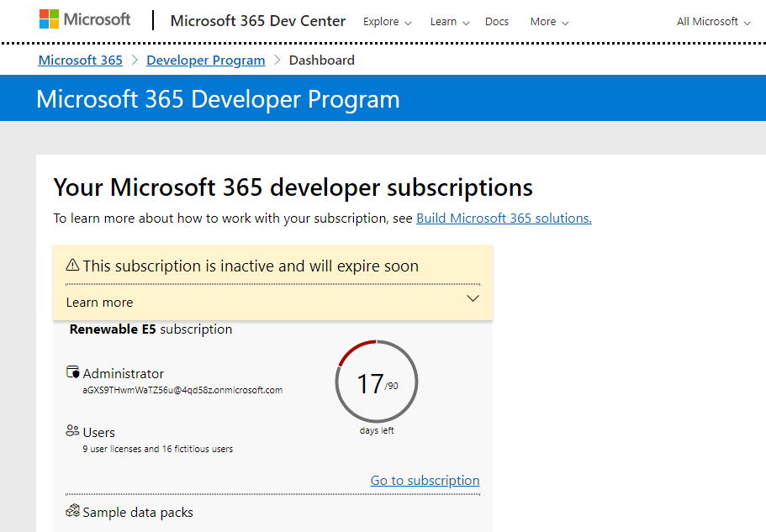
Task: Expand the Learn more chevron
Action: [473, 298]
